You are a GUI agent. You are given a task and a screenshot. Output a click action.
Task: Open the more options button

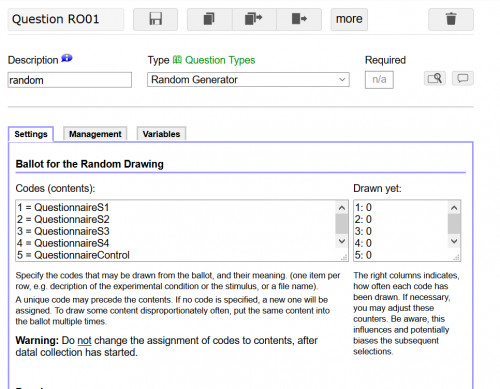click(349, 19)
